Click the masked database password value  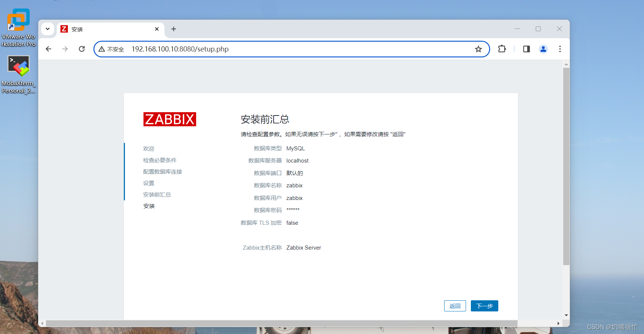(x=293, y=210)
